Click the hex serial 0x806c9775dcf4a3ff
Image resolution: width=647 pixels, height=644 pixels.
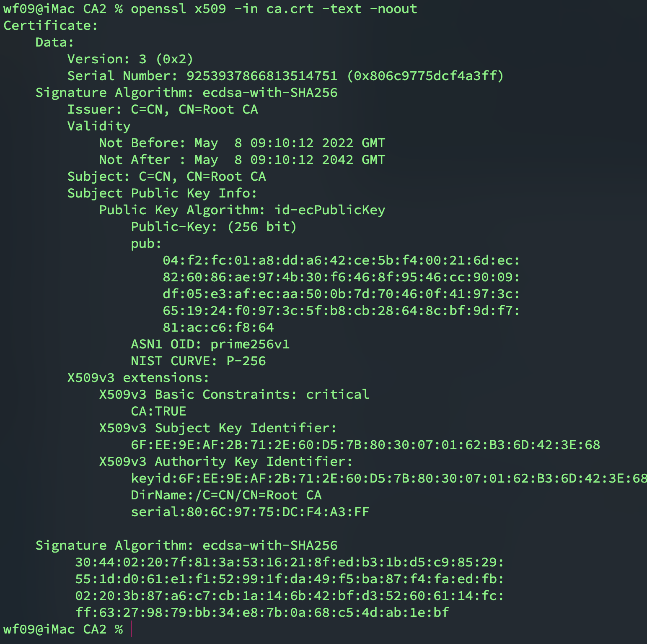(425, 76)
